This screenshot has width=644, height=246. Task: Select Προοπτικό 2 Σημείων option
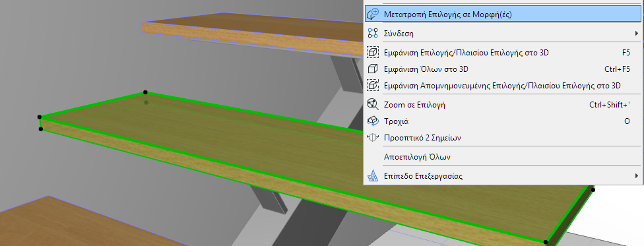pos(502,138)
